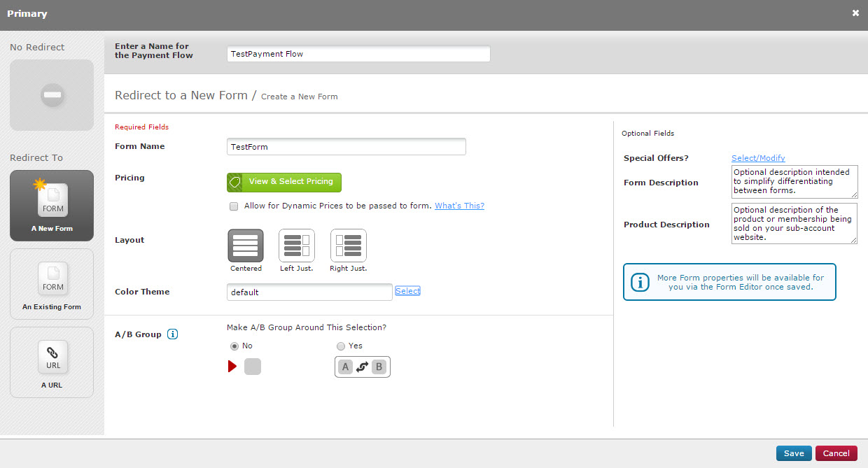Click the A/B swap group icon
This screenshot has width=868, height=468.
(x=362, y=367)
